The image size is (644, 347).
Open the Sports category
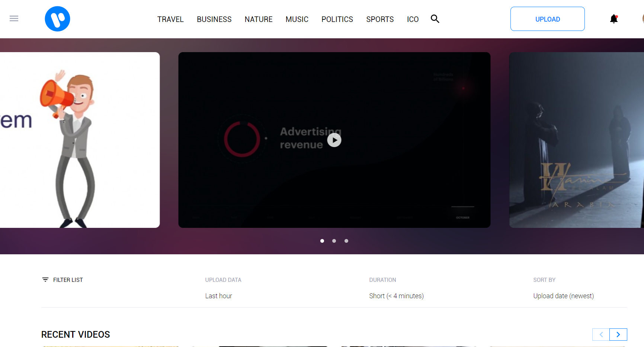coord(380,19)
